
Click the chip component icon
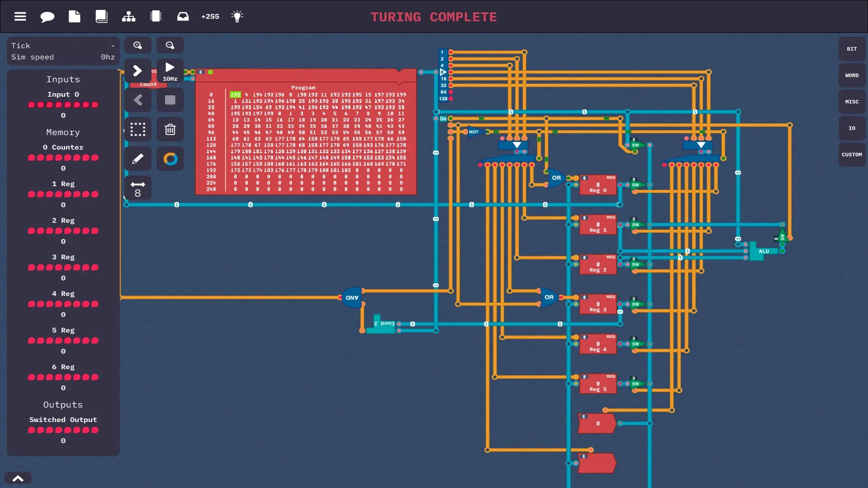coord(156,17)
